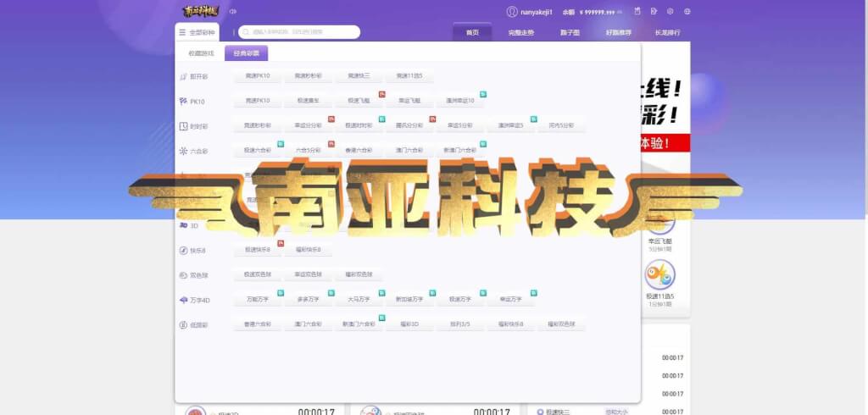868x415 pixels.
Task: Open the 长龙排行 nav tab
Action: tap(668, 33)
